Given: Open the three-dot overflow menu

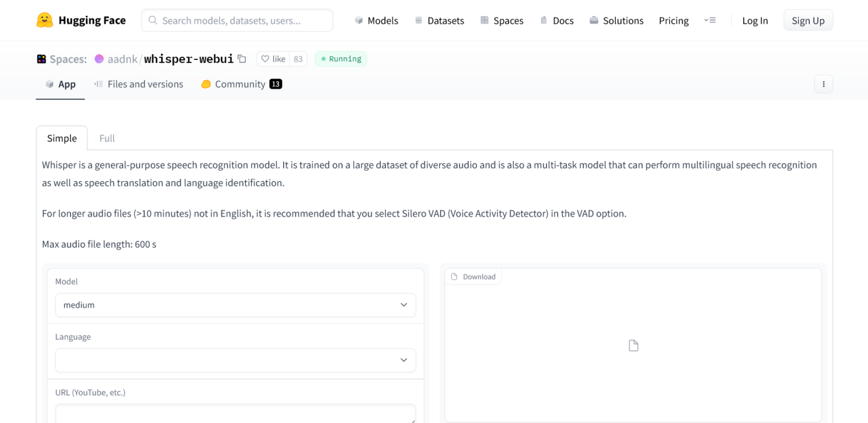Looking at the screenshot, I should [823, 84].
